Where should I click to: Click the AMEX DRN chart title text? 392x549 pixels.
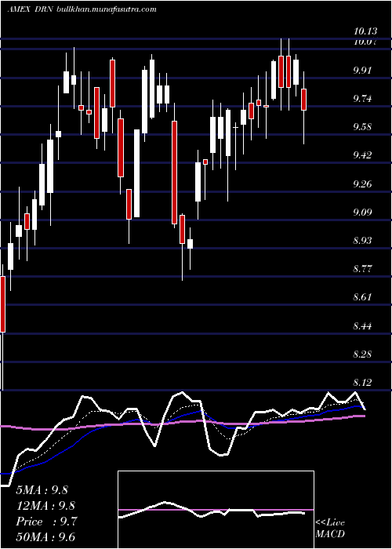point(82,9)
